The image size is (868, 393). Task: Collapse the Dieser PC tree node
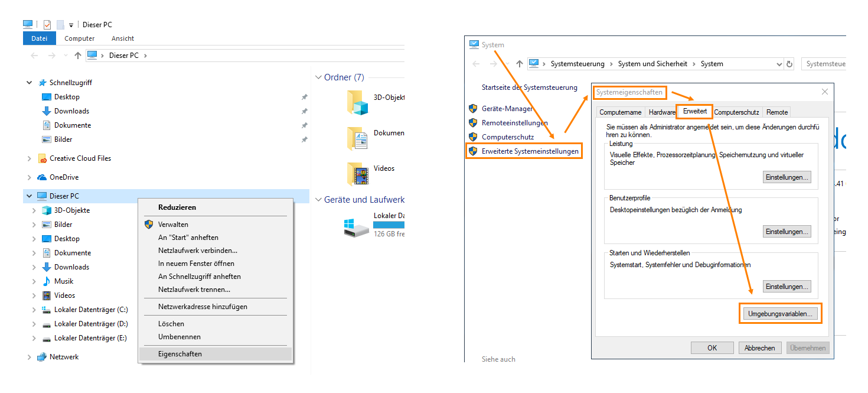[x=28, y=196]
